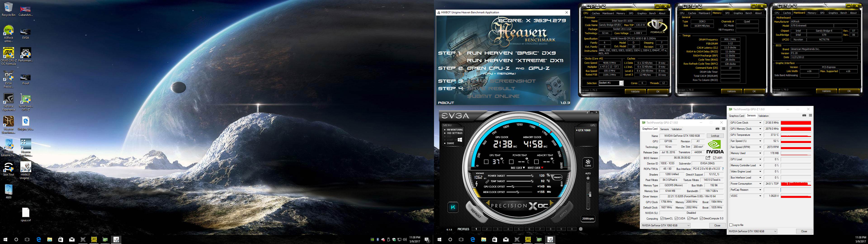Image resolution: width=868 pixels, height=244 pixels.
Task: Open Validation tab in GPU-Z Graphics Card window
Action: 677,129
